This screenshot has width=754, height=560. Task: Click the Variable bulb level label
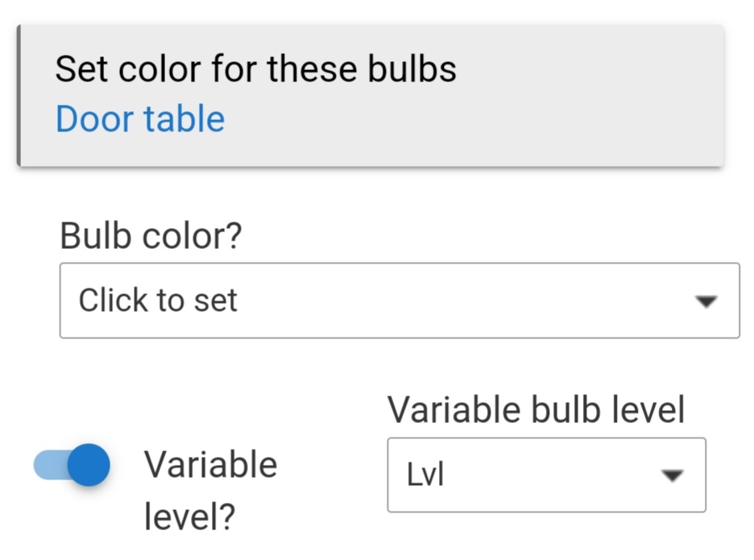pyautogui.click(x=536, y=409)
